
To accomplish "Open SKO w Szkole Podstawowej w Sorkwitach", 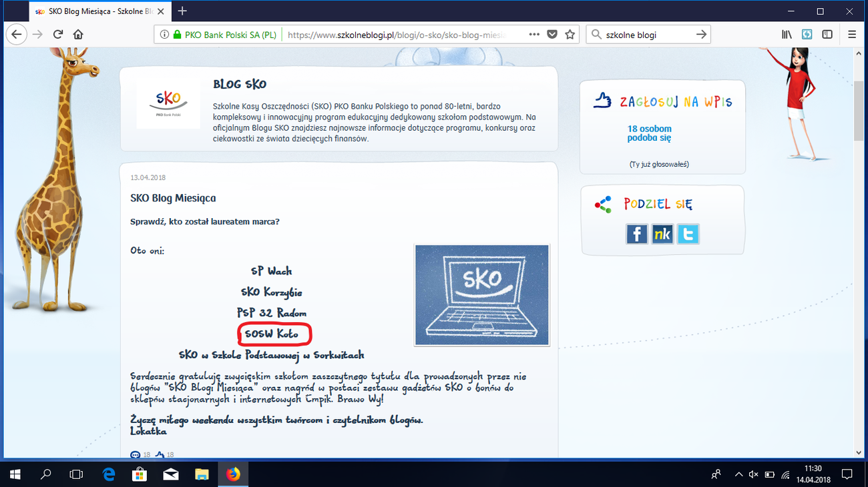I will click(x=271, y=355).
